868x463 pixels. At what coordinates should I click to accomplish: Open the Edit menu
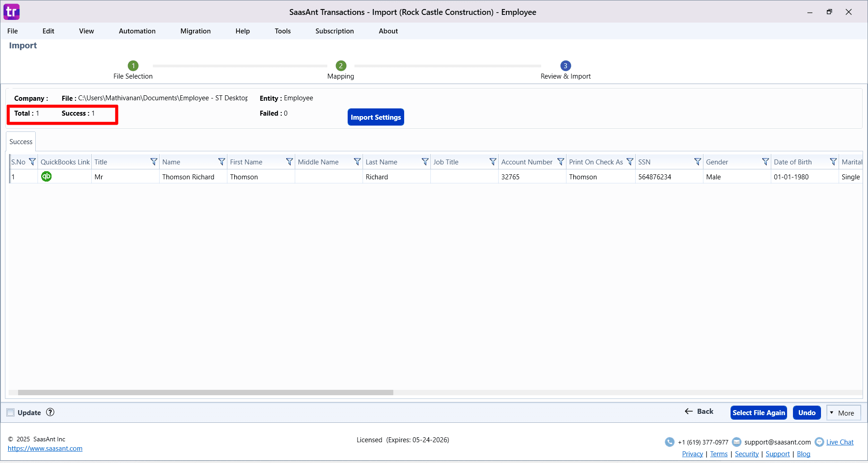[48, 31]
